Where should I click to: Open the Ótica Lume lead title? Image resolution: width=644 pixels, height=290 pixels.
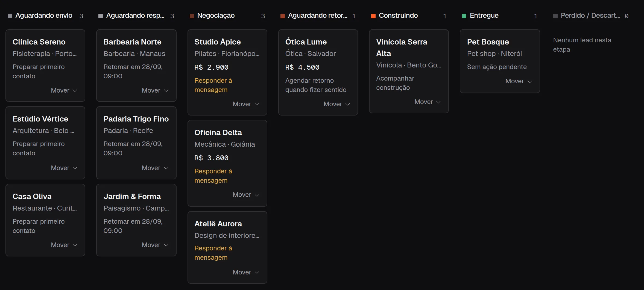point(306,42)
